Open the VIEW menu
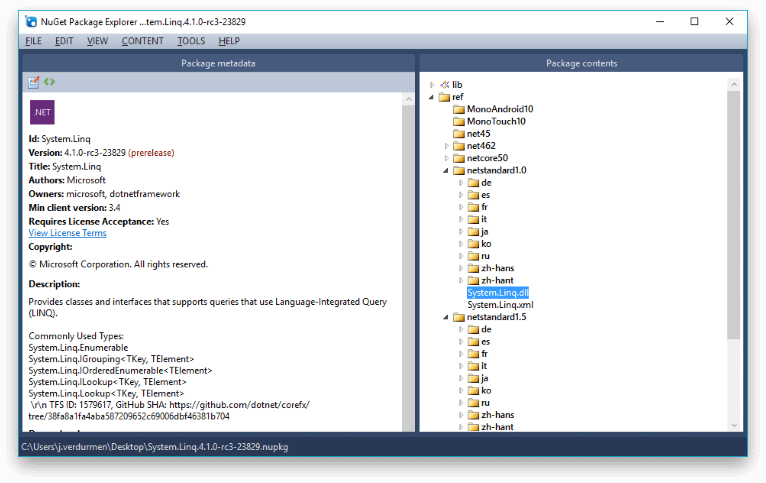The width and height of the screenshot is (766, 483). (97, 41)
